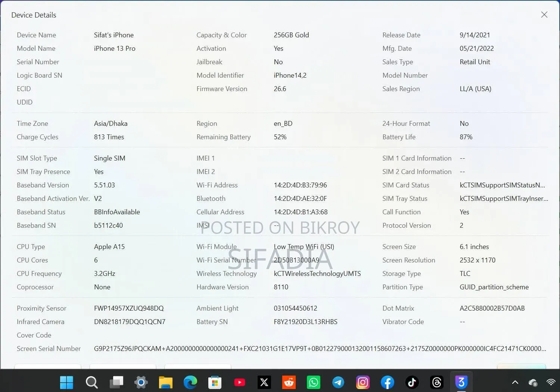Select the cellular address "14:2D:4D:B1:A3:68"
This screenshot has height=392, width=560.
301,212
